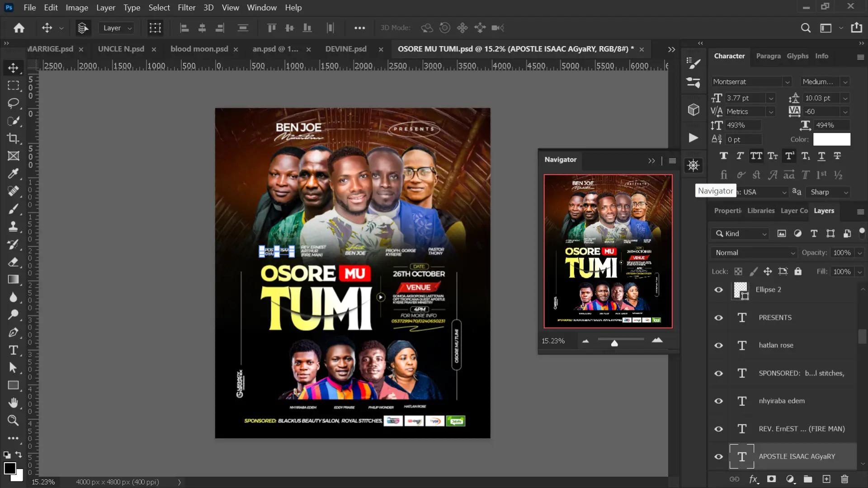Image resolution: width=868 pixels, height=488 pixels.
Task: Select the Crop tool
Action: [13, 138]
